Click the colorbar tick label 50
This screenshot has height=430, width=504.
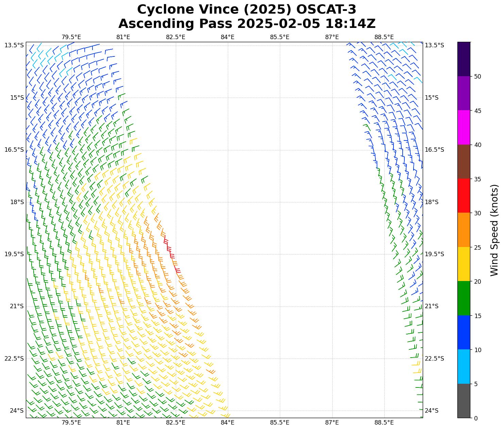click(x=477, y=76)
